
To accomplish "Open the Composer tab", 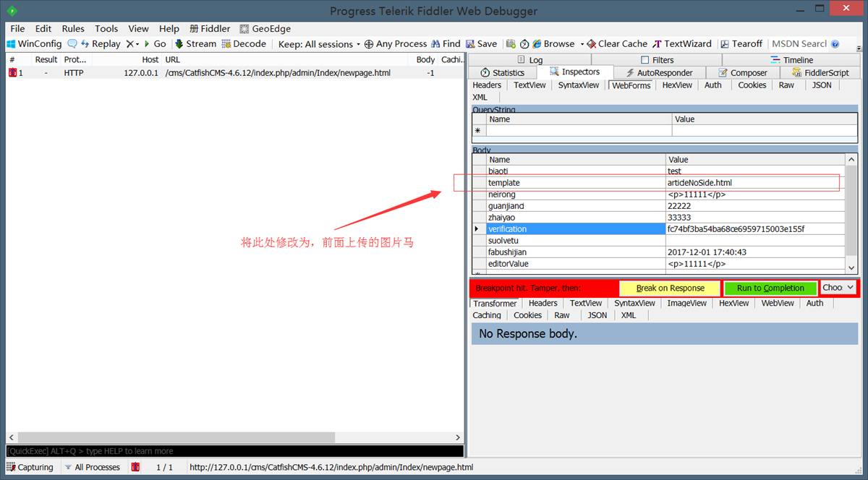I will pos(742,72).
